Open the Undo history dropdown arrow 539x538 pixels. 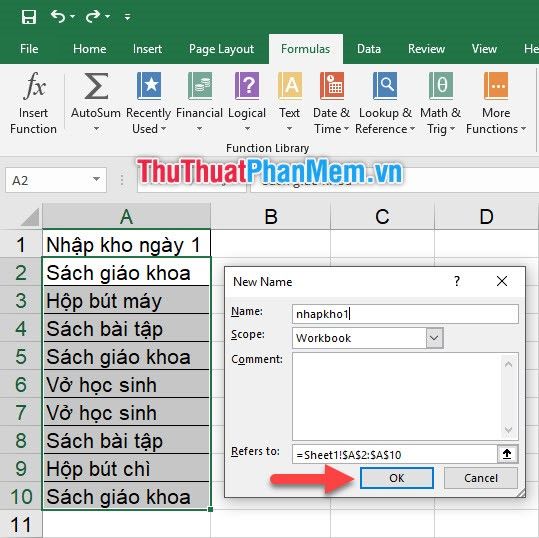tap(73, 16)
